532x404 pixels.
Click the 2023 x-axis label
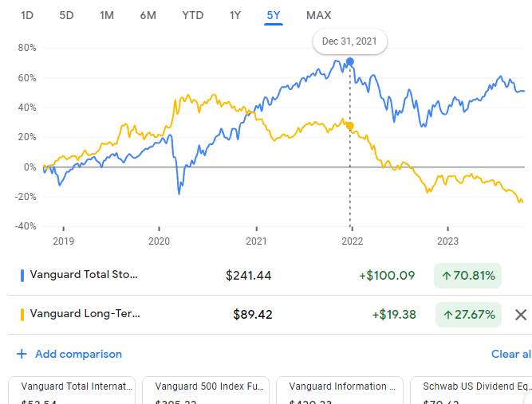tap(447, 241)
